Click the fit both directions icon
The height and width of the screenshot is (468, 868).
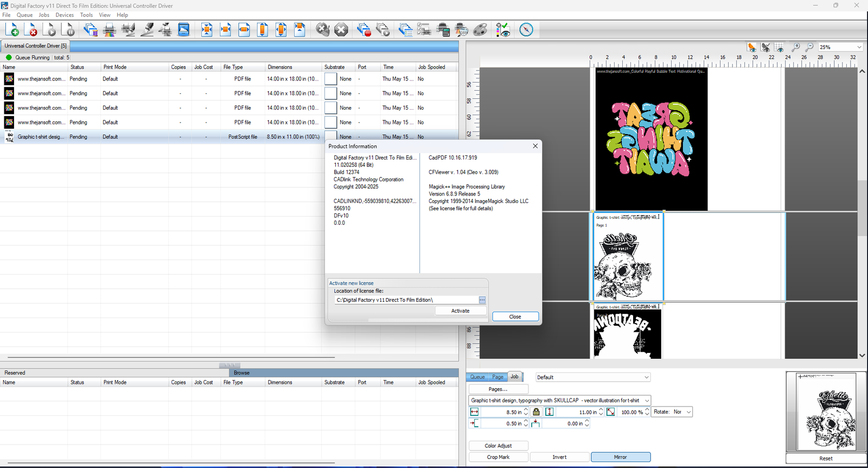pos(207,30)
